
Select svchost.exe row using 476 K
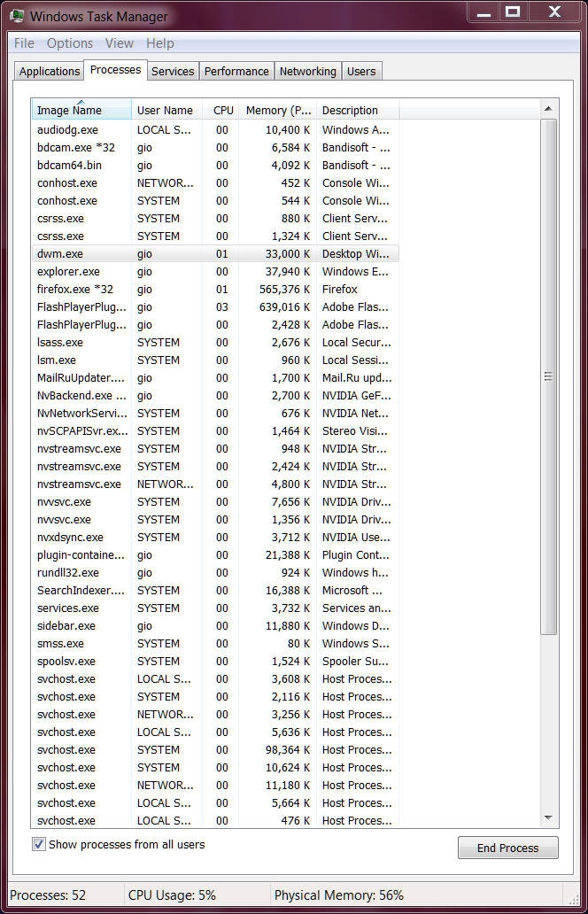pyautogui.click(x=215, y=820)
